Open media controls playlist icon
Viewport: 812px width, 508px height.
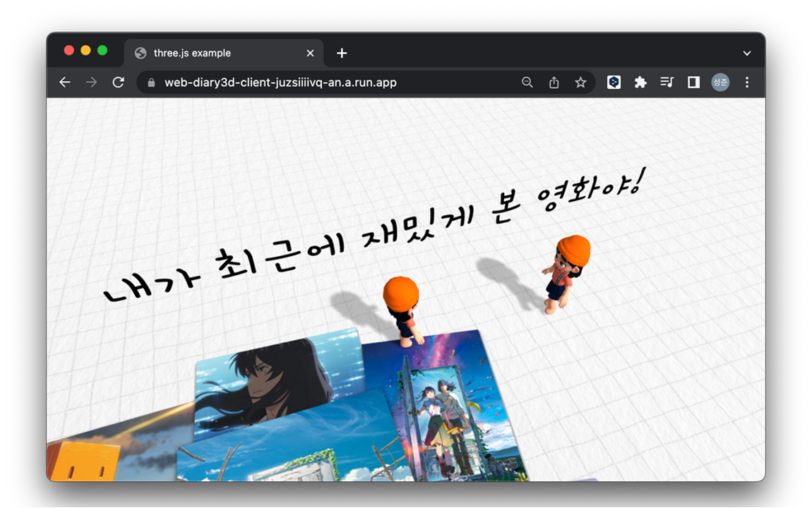pyautogui.click(x=667, y=83)
